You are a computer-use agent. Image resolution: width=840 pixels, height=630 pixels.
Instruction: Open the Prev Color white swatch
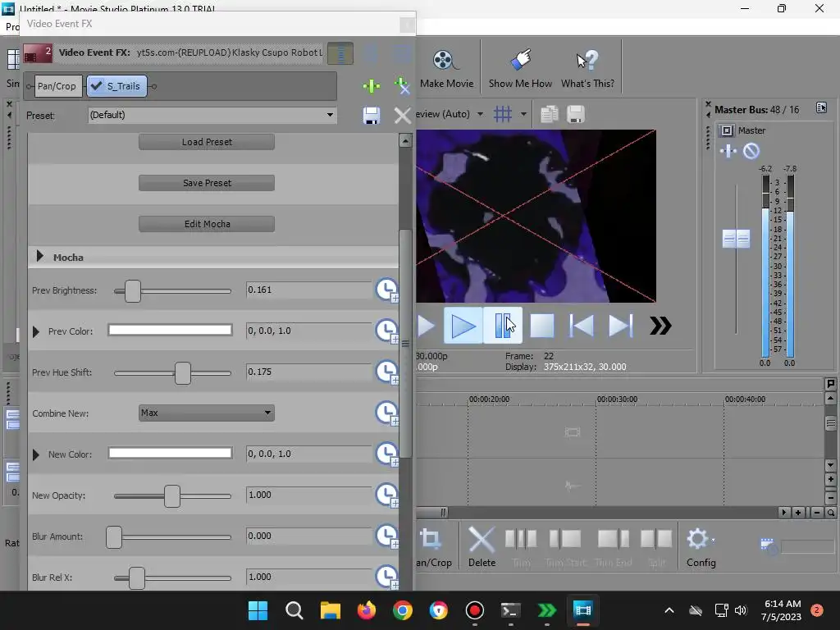click(171, 330)
